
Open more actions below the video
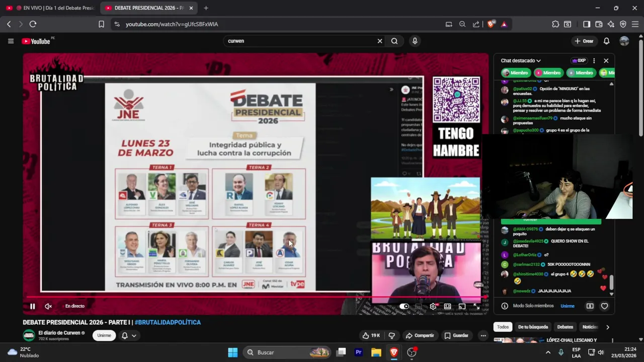(x=483, y=335)
